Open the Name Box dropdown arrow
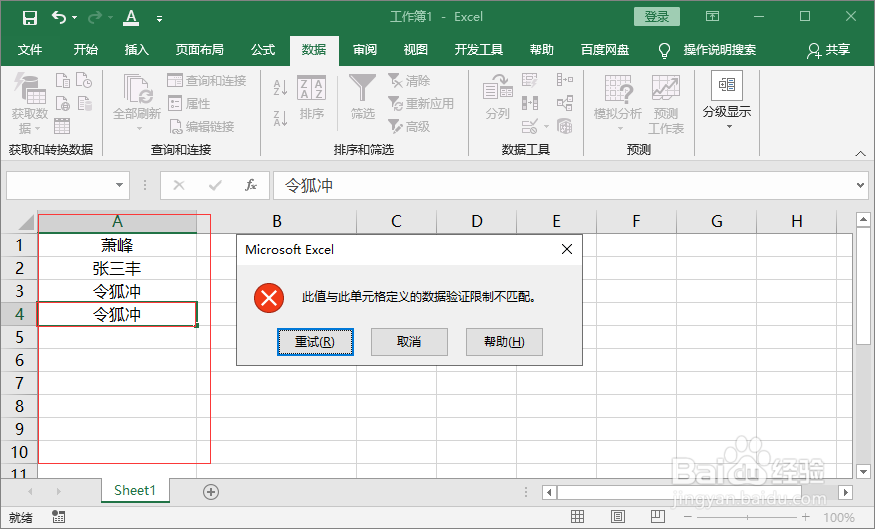 [x=119, y=185]
